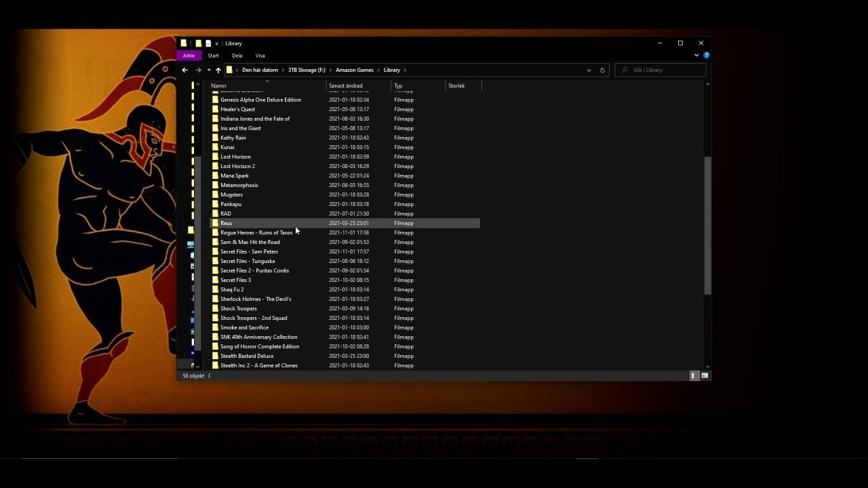Expand chevron after 3TB Storage breadcrumb

tap(331, 70)
